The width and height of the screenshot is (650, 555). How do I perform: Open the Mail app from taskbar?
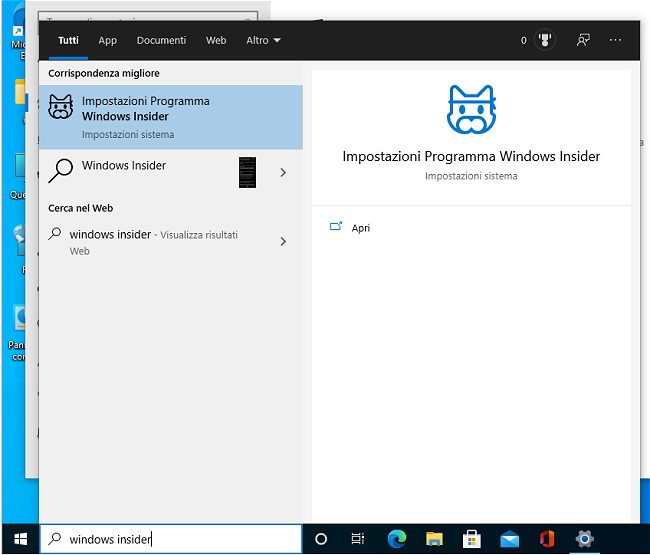(509, 539)
